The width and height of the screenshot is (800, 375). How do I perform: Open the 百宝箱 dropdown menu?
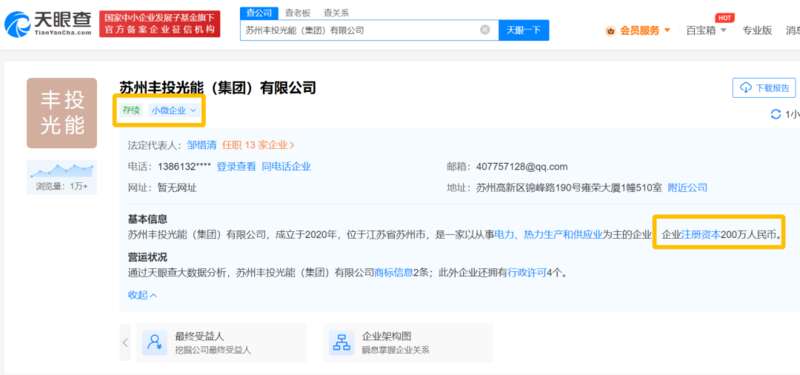point(706,31)
